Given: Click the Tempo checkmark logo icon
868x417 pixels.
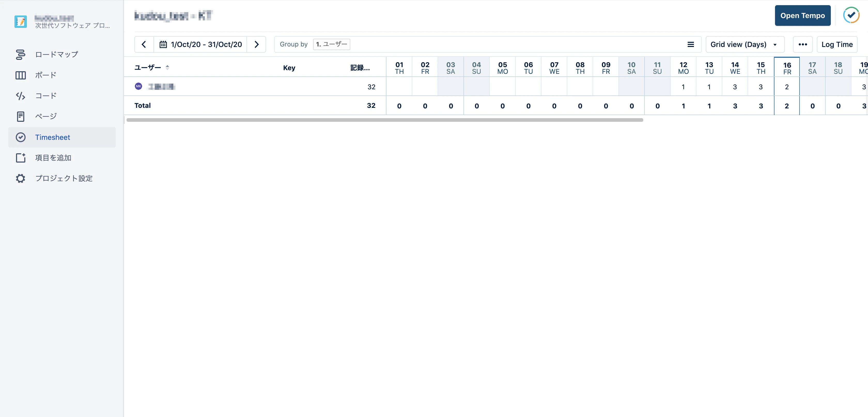Looking at the screenshot, I should tap(851, 15).
